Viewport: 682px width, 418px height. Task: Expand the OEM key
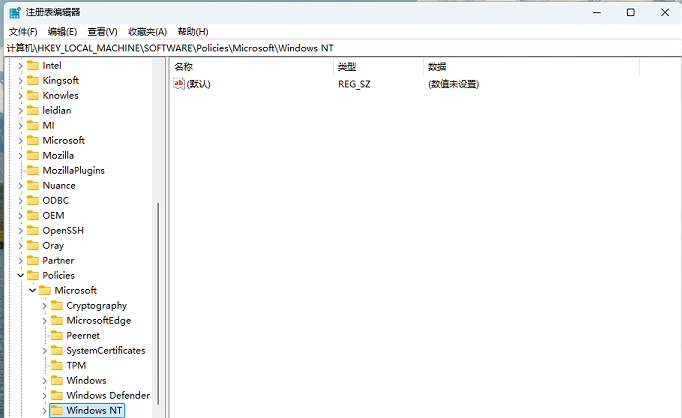pos(20,216)
